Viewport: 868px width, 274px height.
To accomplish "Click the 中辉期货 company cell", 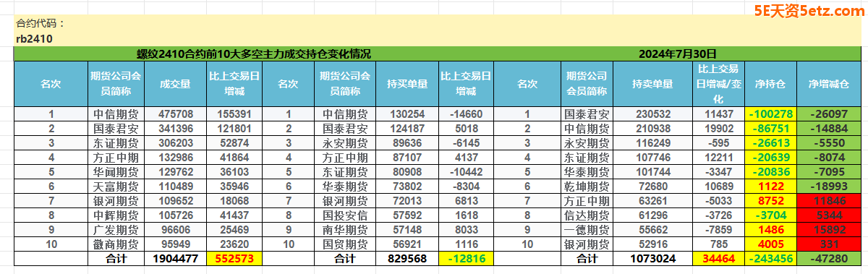I will (x=116, y=215).
